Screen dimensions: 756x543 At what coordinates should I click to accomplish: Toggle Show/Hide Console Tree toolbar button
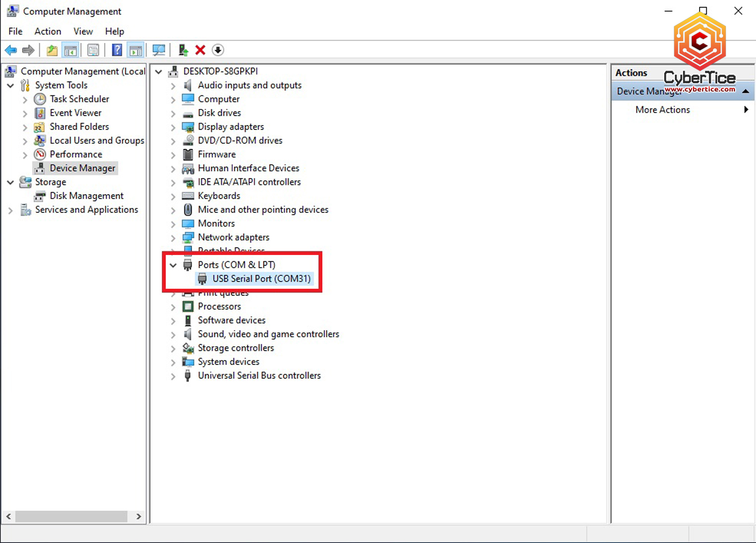71,50
